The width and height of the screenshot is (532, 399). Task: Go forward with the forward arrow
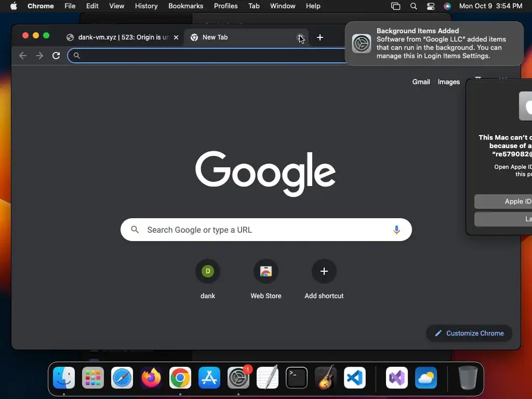[x=39, y=56]
